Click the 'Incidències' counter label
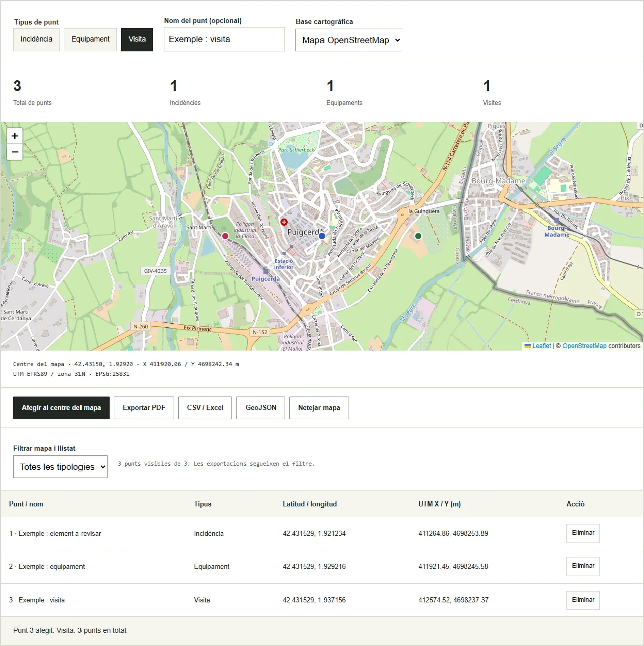 point(185,103)
